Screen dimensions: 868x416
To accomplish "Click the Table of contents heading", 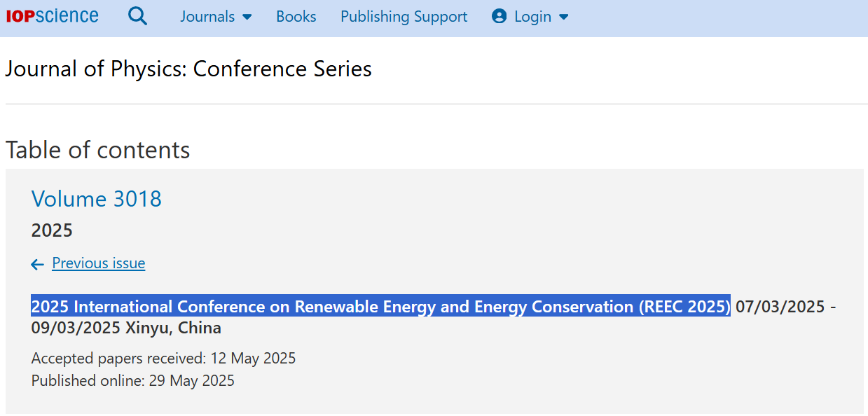I will pos(98,150).
